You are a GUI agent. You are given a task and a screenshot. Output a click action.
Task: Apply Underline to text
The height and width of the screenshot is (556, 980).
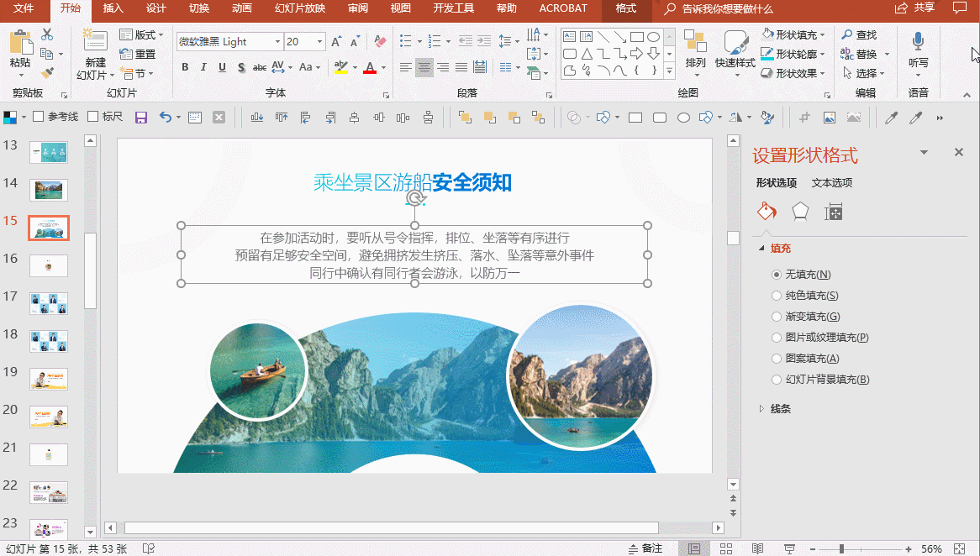(222, 67)
